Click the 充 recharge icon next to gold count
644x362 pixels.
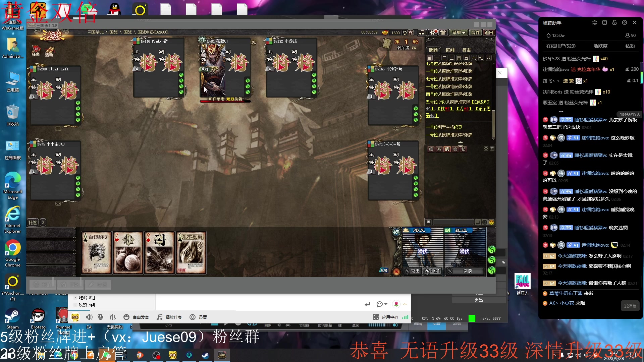coord(410,33)
